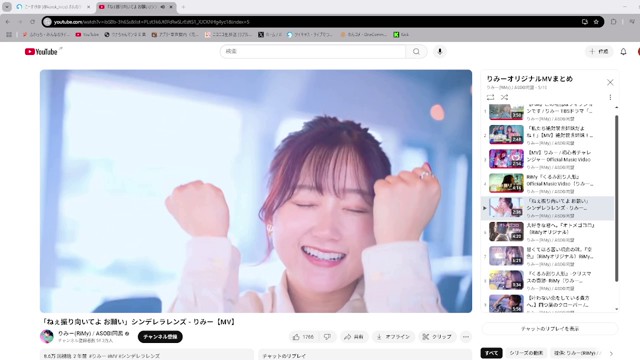
Task: Play playlist item 2 thumbnail with 2:48 duration
Action: click(506, 135)
